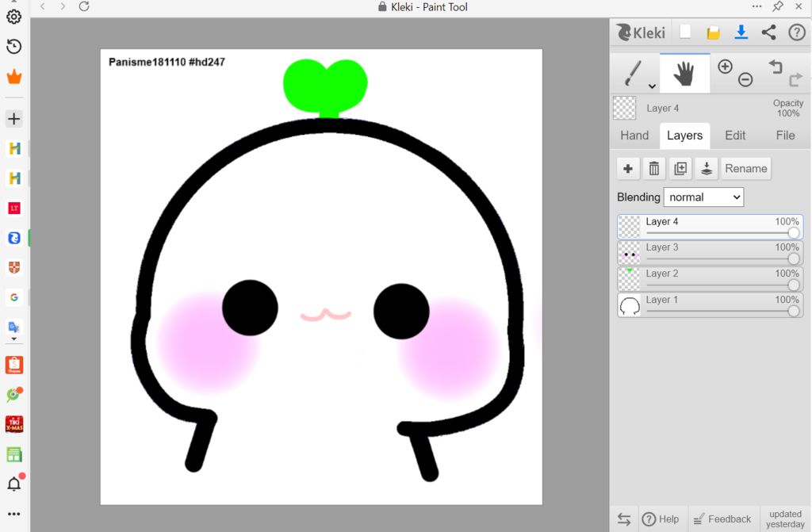This screenshot has height=532, width=812.
Task: Open the Tiki X-MAS sidebar shortcut
Action: pos(14,424)
